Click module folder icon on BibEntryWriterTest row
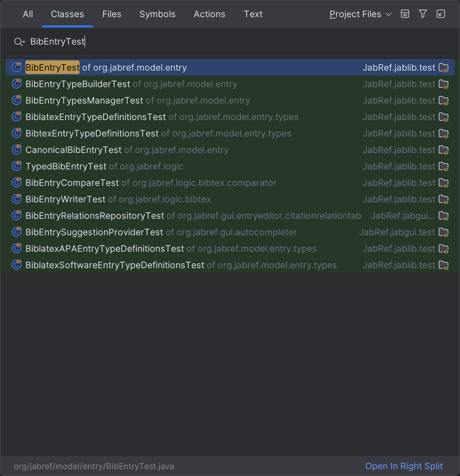 [444, 200]
